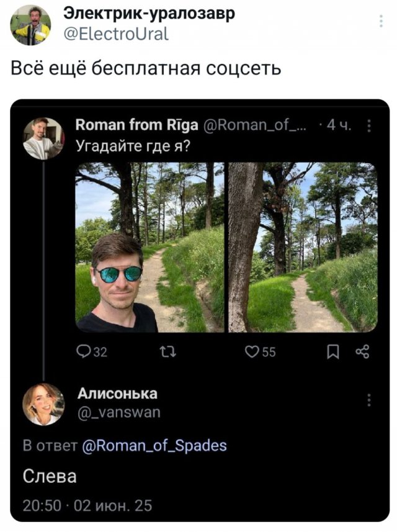The width and height of the screenshot is (397, 532).
Task: Open Алисонька's avatar
Action: (43, 404)
